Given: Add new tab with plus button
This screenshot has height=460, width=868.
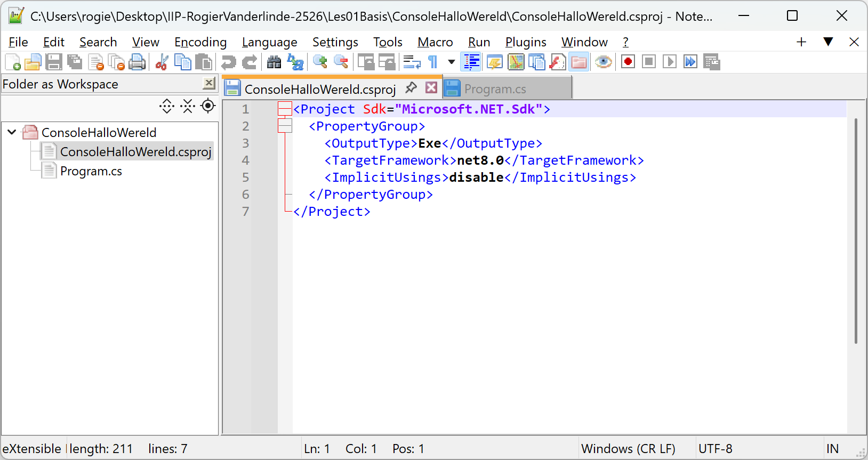Looking at the screenshot, I should click(801, 42).
